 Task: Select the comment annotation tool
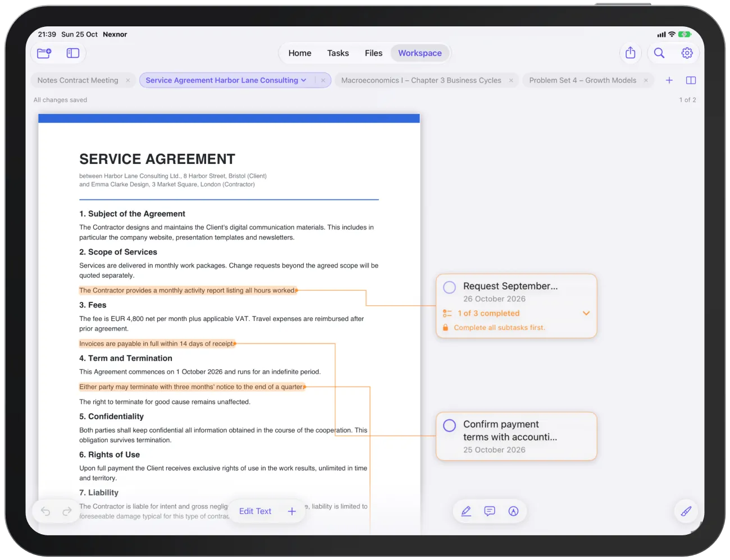490,511
